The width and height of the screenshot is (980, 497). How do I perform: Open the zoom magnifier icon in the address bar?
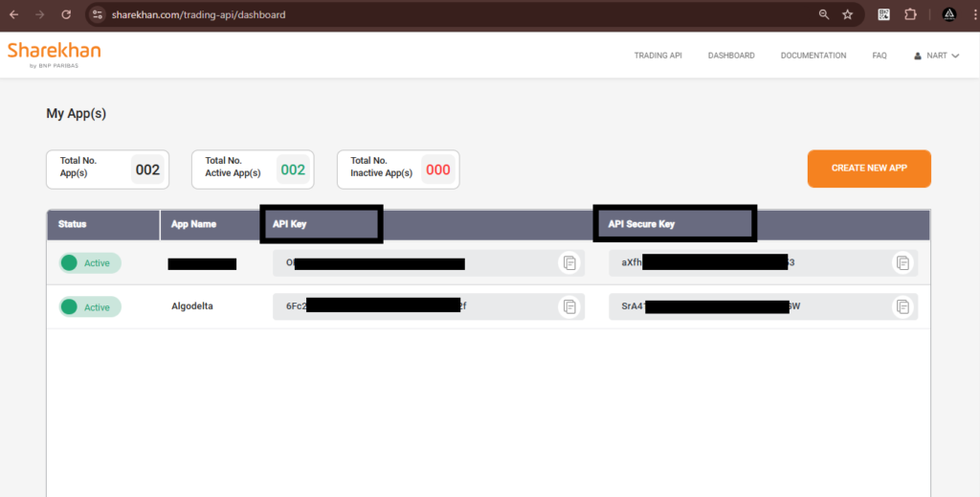tap(824, 14)
